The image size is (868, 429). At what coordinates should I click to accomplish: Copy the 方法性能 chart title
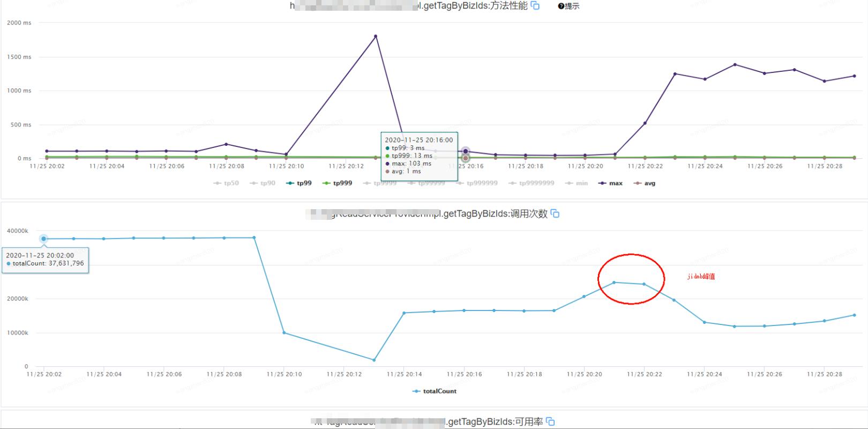(535, 6)
